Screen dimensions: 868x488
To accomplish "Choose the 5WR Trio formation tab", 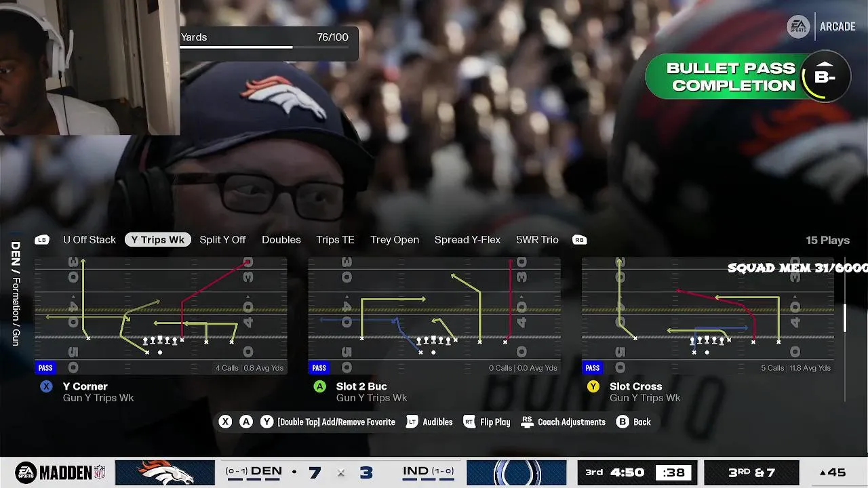I will coord(537,240).
